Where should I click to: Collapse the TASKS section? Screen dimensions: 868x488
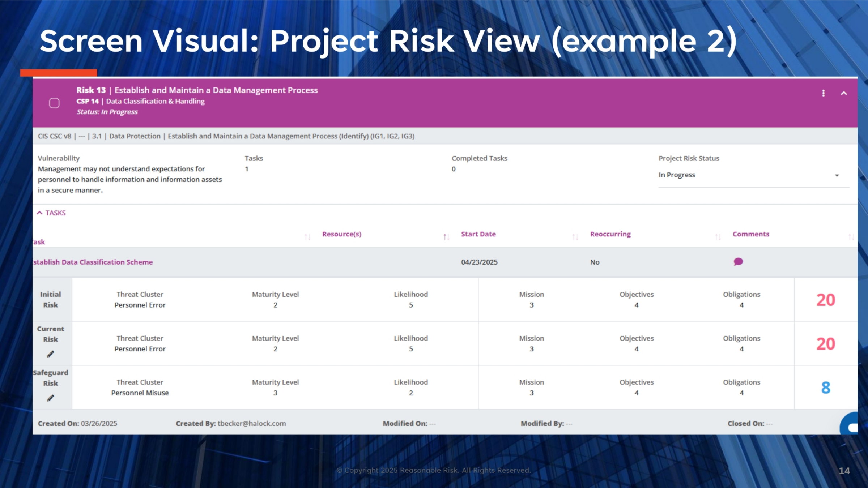pos(51,213)
